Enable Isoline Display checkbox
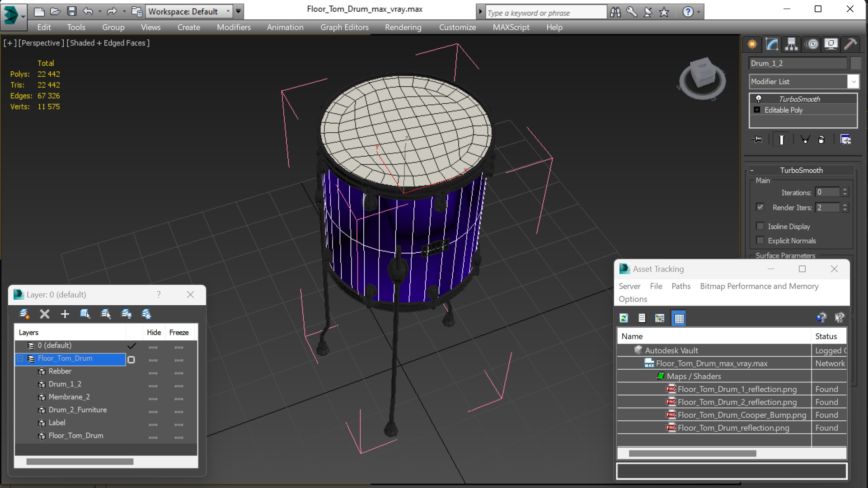 pyautogui.click(x=760, y=226)
